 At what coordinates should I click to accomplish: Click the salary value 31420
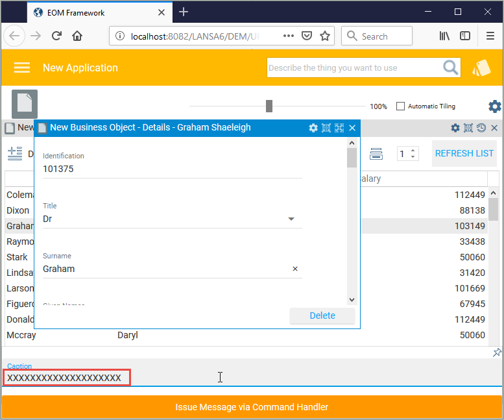472,273
